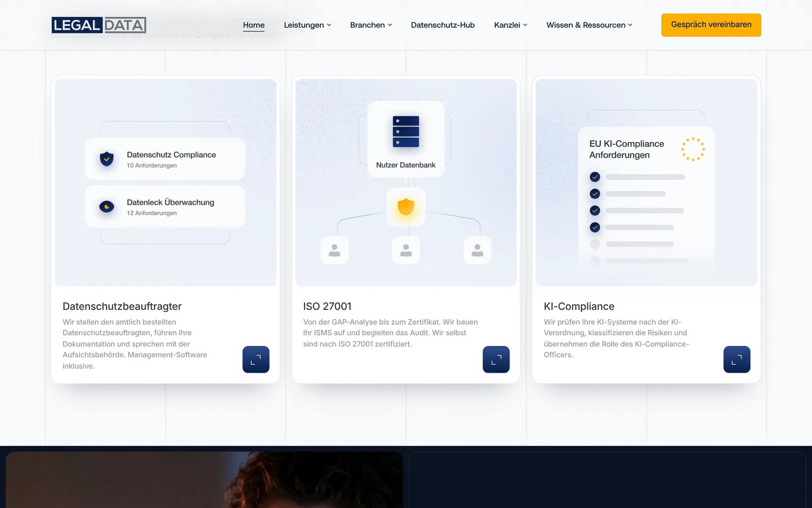The width and height of the screenshot is (812, 508).
Task: Click the Datenschutzbeauftragter description paragraph
Action: pos(135,344)
